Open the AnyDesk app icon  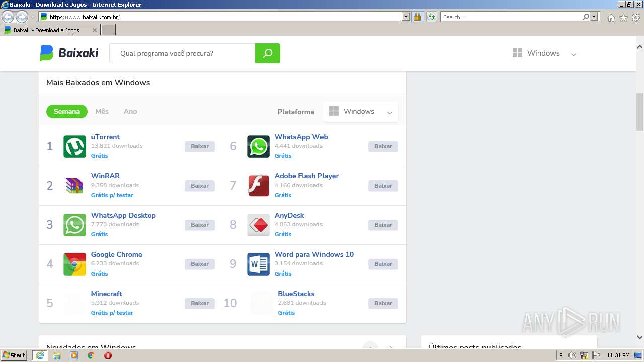tap(258, 225)
